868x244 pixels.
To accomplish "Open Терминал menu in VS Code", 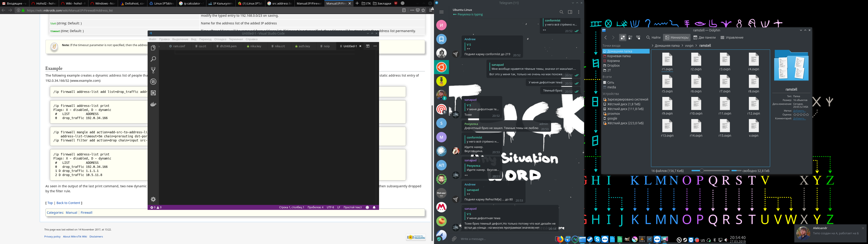I will pos(236,39).
